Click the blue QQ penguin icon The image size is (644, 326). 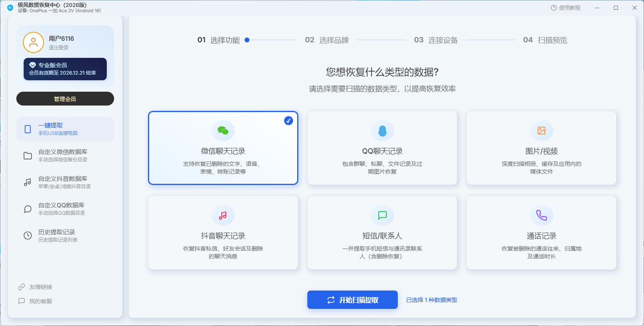coord(382,131)
